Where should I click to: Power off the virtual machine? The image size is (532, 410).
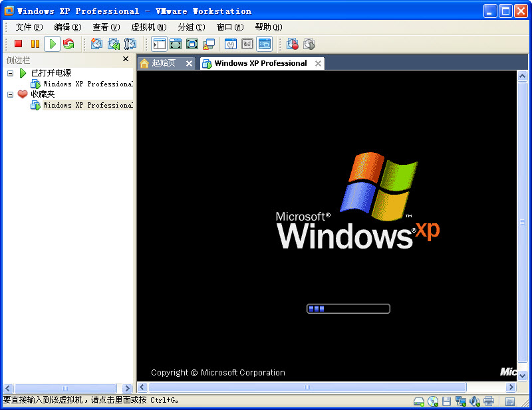click(x=19, y=44)
